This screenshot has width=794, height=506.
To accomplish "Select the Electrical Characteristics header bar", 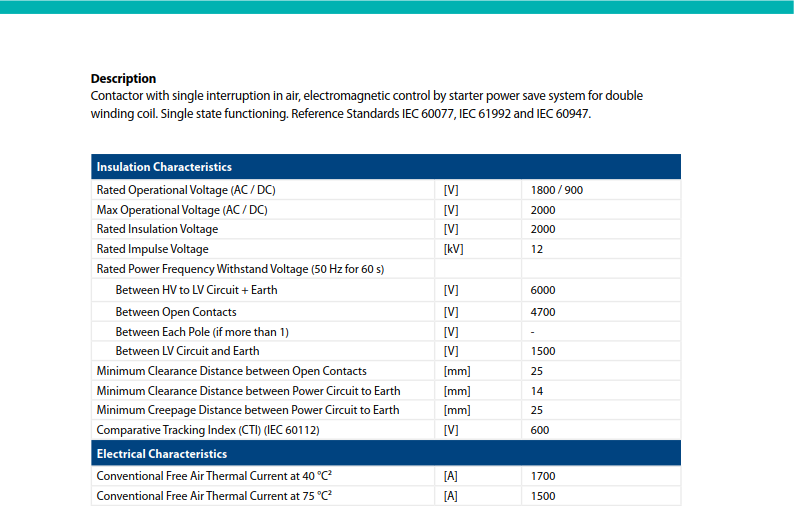I will pyautogui.click(x=386, y=453).
